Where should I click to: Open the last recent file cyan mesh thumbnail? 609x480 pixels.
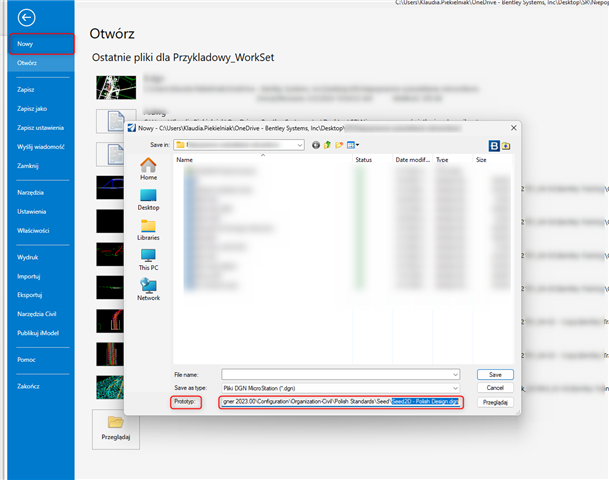pos(110,387)
